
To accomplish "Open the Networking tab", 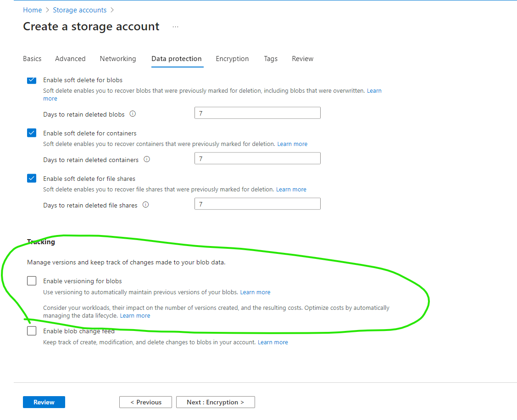I will 118,59.
